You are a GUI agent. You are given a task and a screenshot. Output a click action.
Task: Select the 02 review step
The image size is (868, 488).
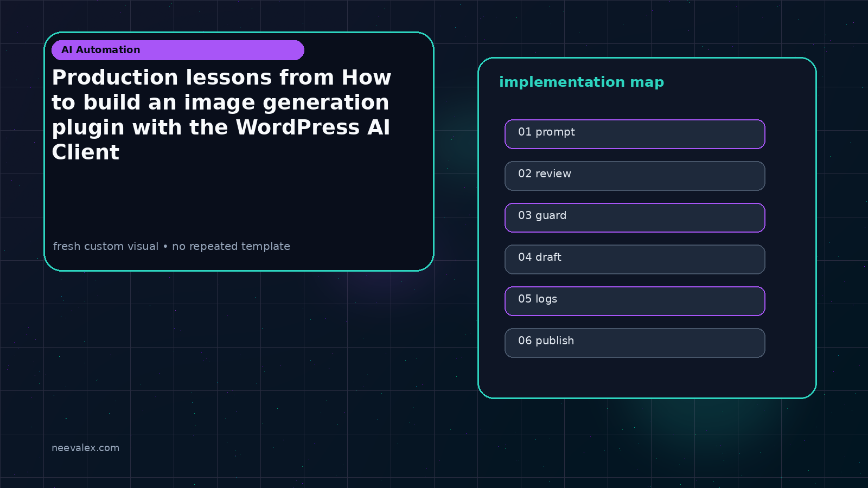click(635, 176)
